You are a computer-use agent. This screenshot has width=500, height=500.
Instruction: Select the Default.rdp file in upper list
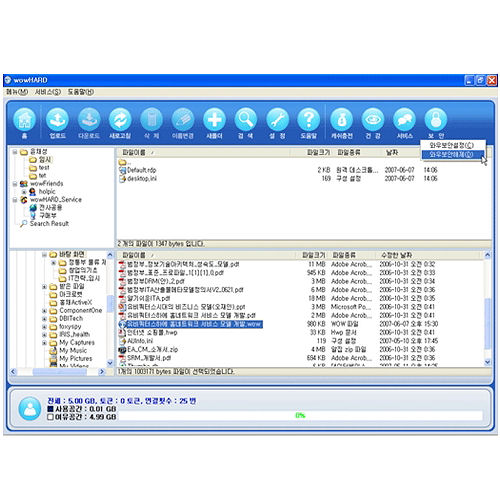(141, 170)
